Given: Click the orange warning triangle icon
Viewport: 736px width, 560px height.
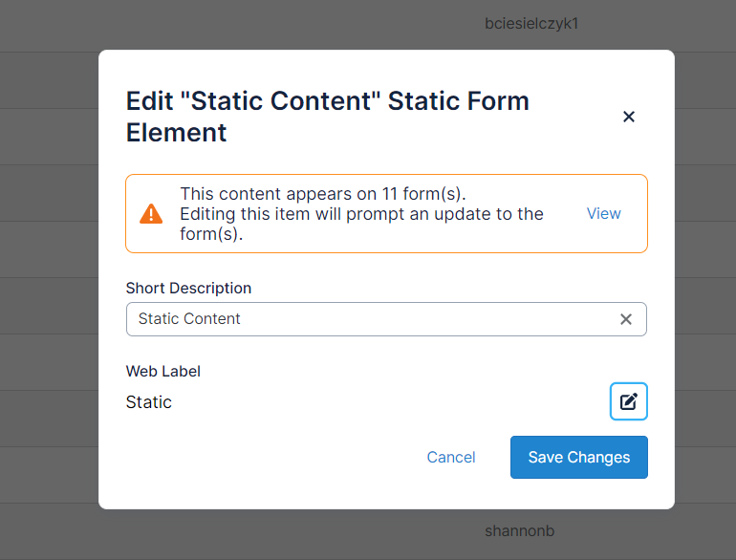Looking at the screenshot, I should coord(151,214).
